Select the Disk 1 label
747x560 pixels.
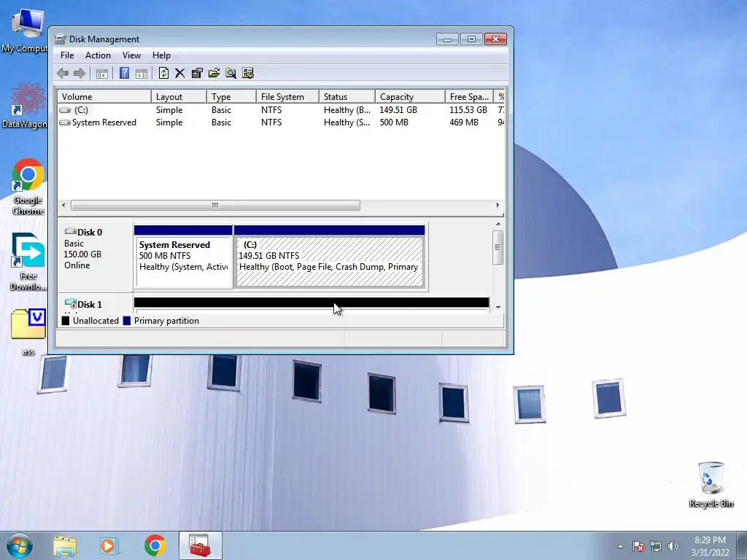pyautogui.click(x=90, y=304)
